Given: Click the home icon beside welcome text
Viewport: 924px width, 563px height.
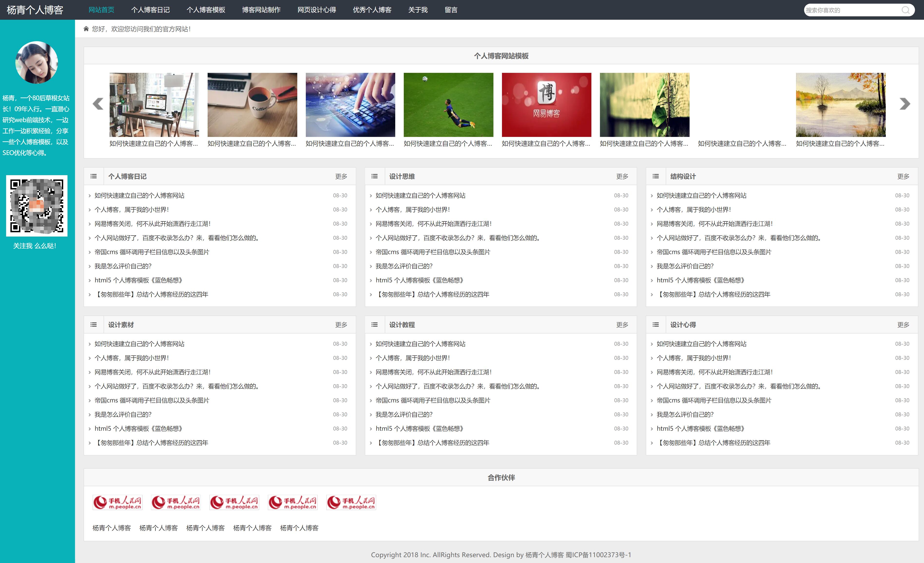Looking at the screenshot, I should (86, 29).
